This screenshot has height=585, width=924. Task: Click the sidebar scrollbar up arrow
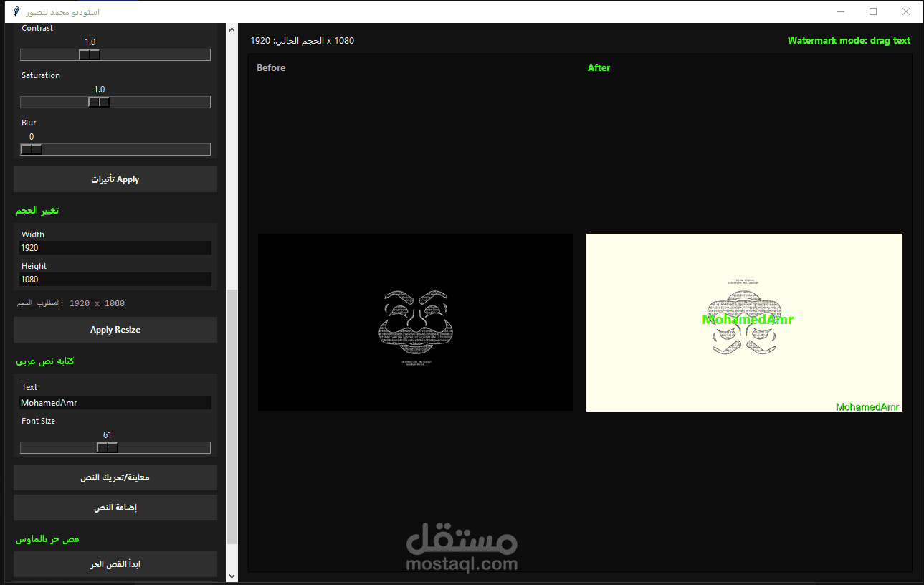(x=232, y=29)
